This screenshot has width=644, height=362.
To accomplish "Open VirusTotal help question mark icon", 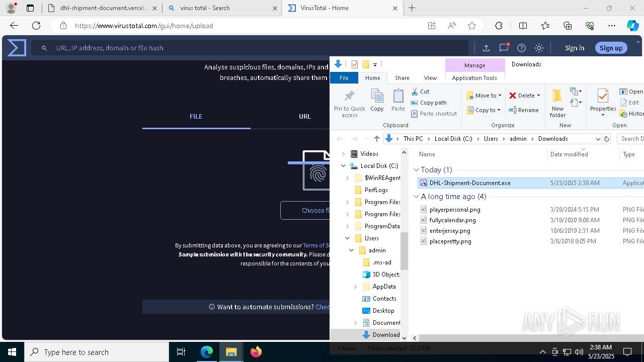I will [522, 48].
